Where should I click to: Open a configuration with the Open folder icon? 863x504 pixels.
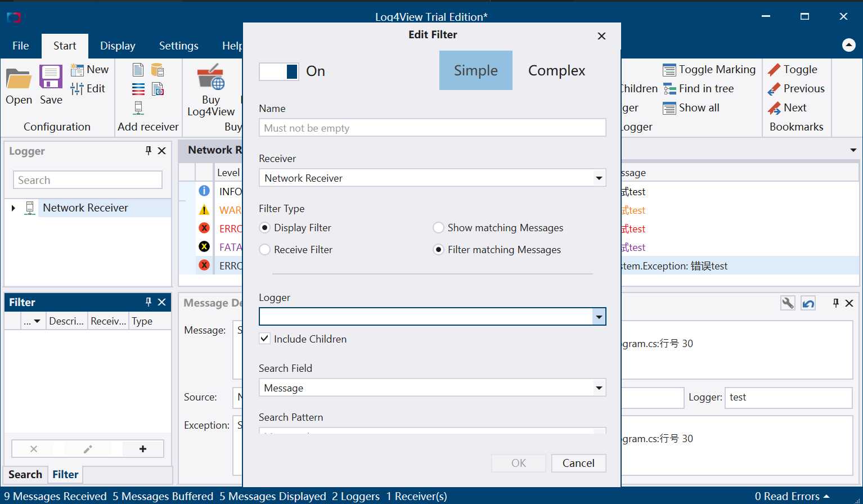19,79
